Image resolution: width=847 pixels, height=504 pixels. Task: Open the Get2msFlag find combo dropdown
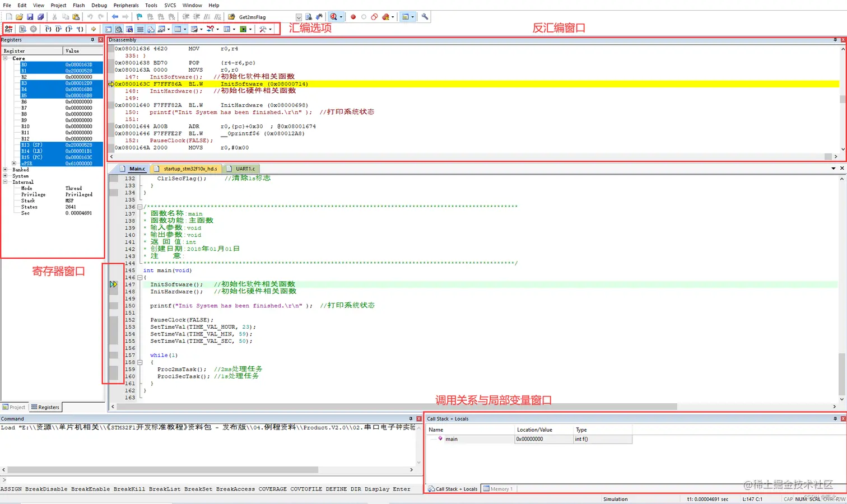[x=299, y=17]
